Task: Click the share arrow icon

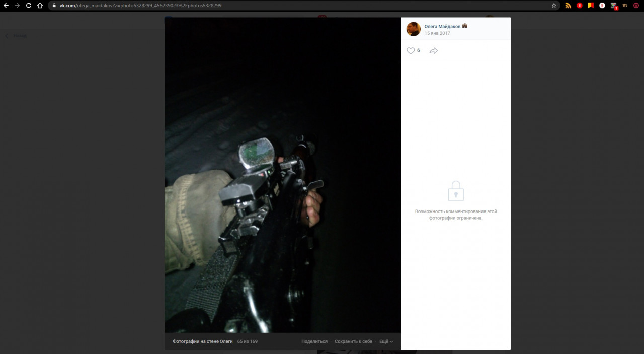Action: (434, 51)
